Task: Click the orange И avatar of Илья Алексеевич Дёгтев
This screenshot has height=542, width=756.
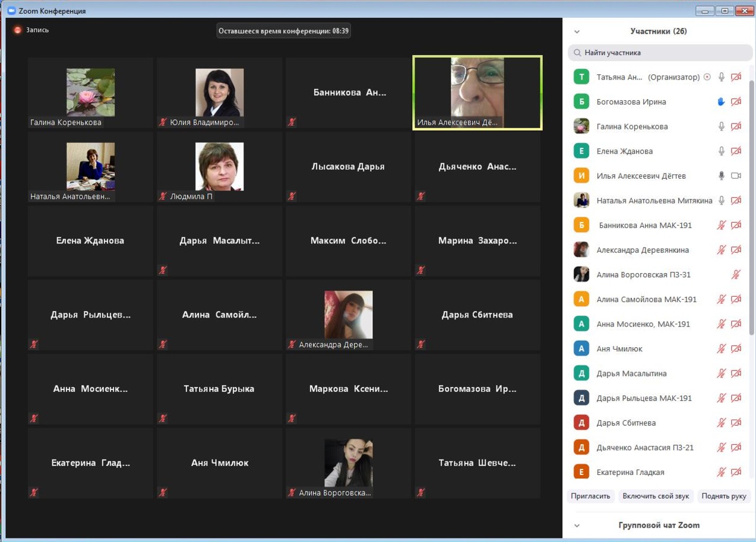Action: tap(581, 176)
